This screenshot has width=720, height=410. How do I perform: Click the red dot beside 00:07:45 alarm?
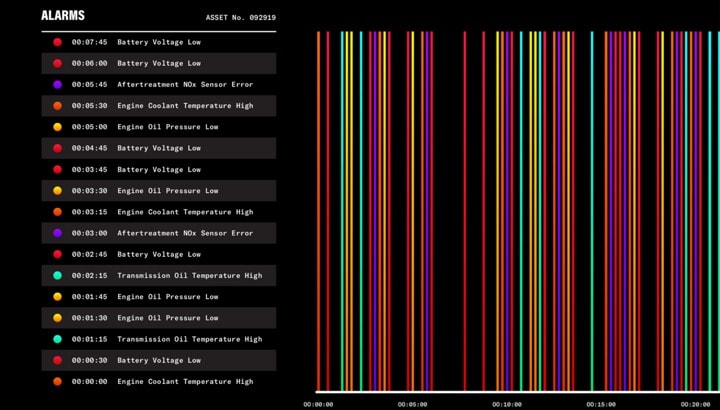pyautogui.click(x=57, y=42)
